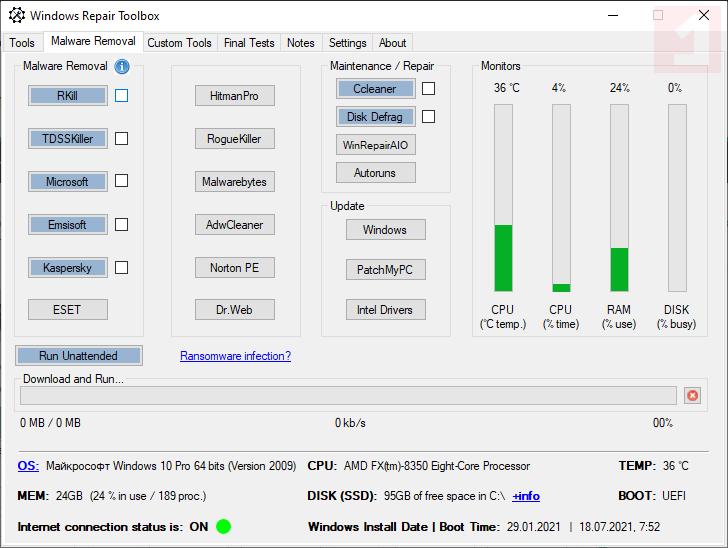Viewport: 728px width, 548px height.
Task: Click the green internet status indicator
Action: [223, 526]
